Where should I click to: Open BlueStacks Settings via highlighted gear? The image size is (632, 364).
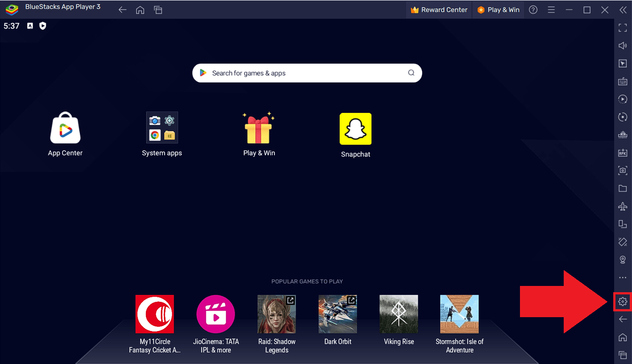pos(623,302)
